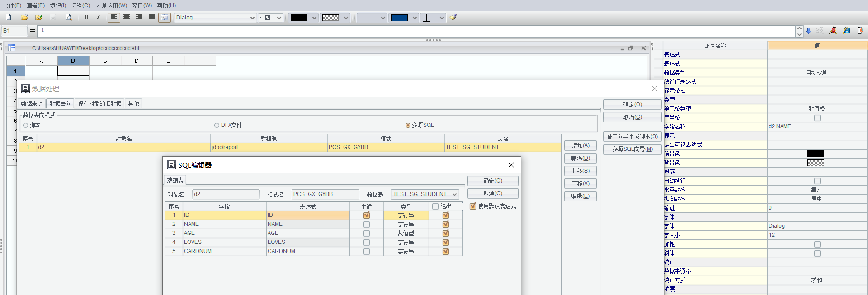Toggle the 使用默认表达式 checkbox
Viewport: 868px width, 295px height.
pyautogui.click(x=473, y=206)
